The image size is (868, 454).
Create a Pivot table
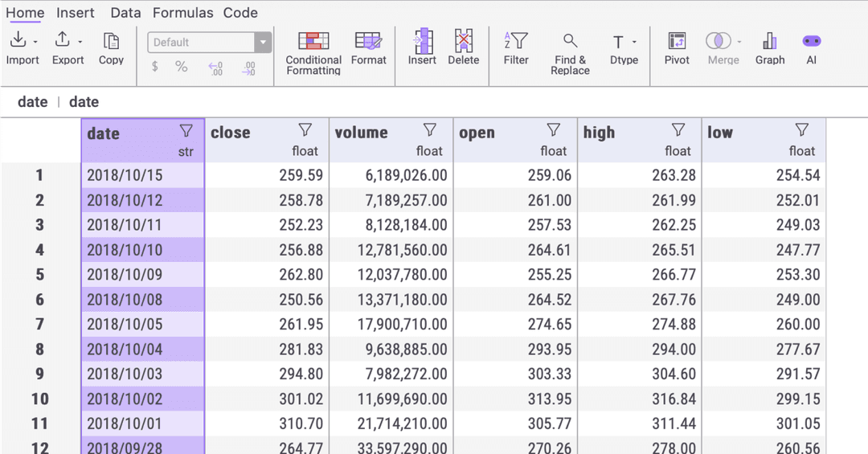677,42
